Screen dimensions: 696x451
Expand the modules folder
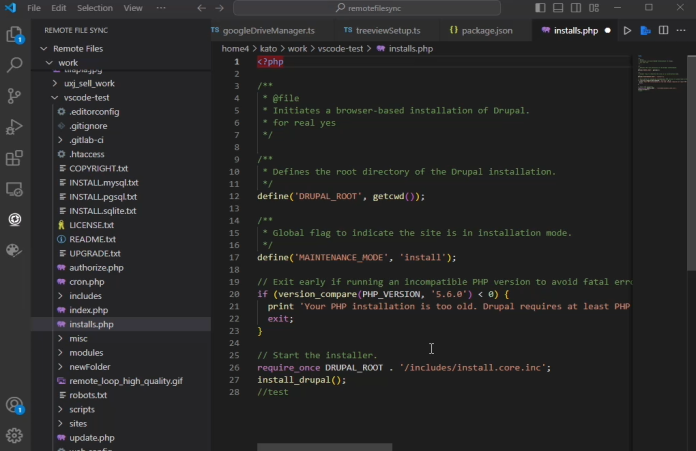[x=60, y=352]
